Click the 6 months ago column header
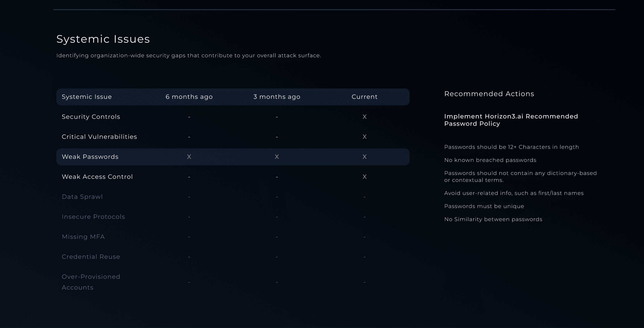This screenshot has height=328, width=644. [x=189, y=97]
